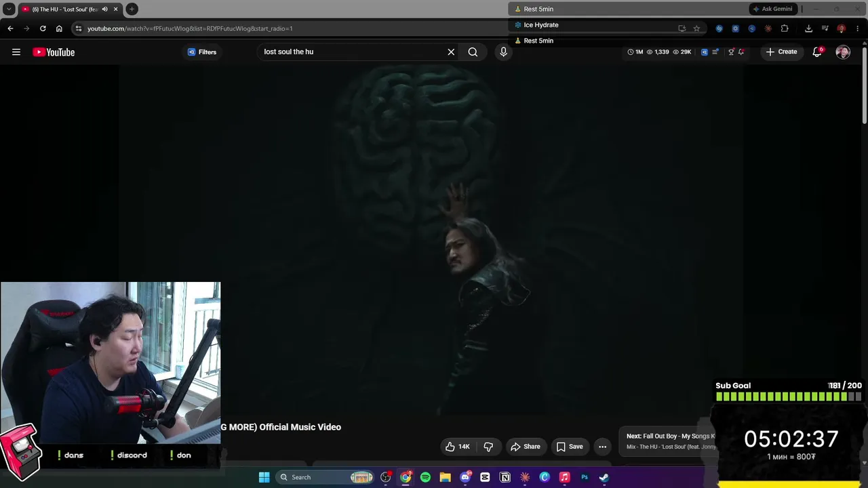Click the 'lost soul the hu' search field
This screenshot has height=488, width=868.
[x=351, y=52]
